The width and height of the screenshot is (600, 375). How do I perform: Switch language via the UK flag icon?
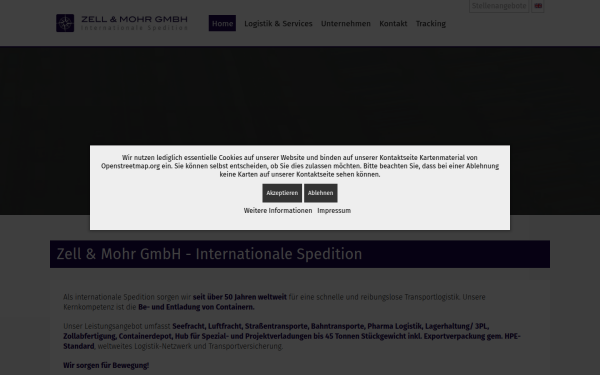click(x=538, y=6)
